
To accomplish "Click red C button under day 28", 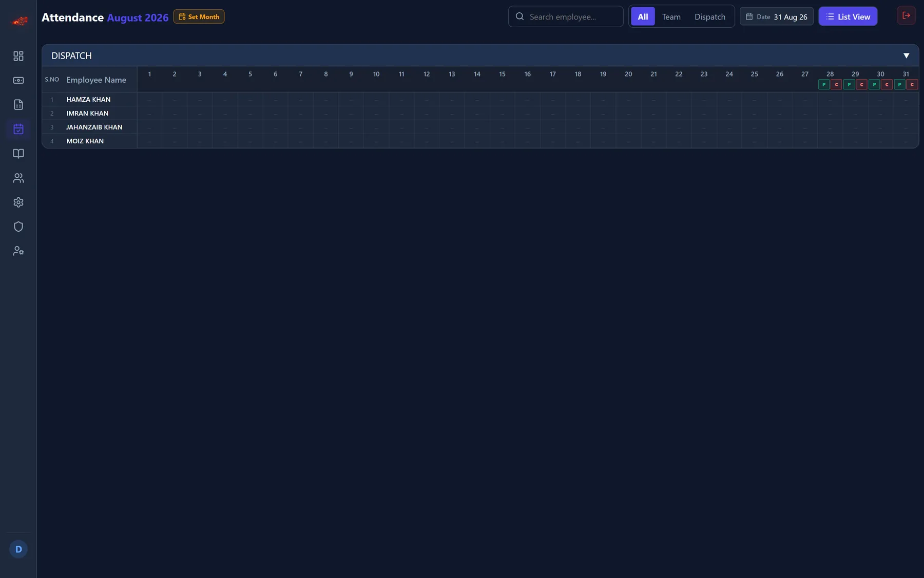I will tap(836, 84).
